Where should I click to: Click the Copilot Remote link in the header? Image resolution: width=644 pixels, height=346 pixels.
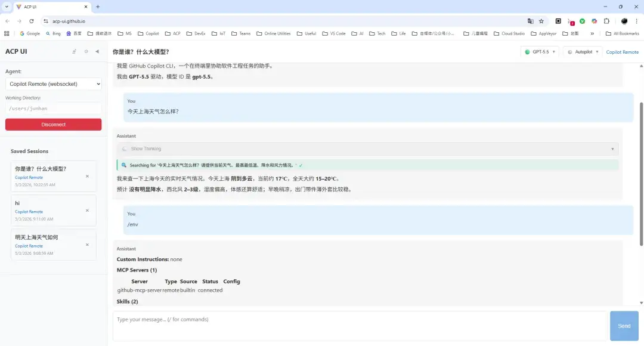(622, 52)
